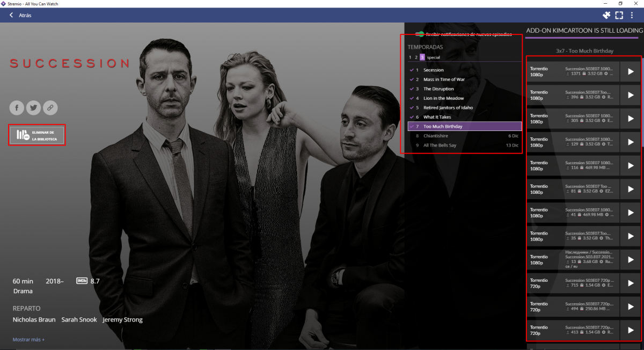Open cast member Jeremy Strong
Screen dimensions: 644x350
tap(122, 320)
